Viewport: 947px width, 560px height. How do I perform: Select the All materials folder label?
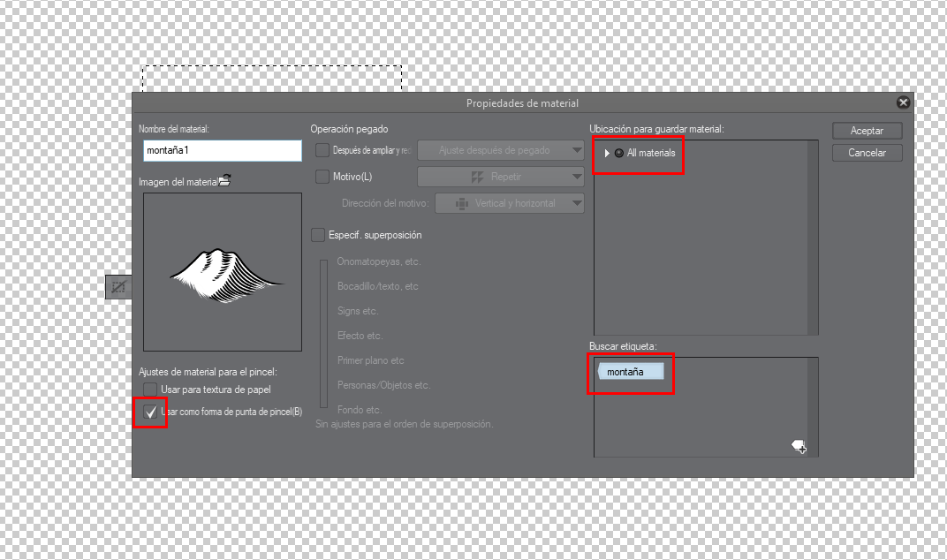tap(651, 154)
